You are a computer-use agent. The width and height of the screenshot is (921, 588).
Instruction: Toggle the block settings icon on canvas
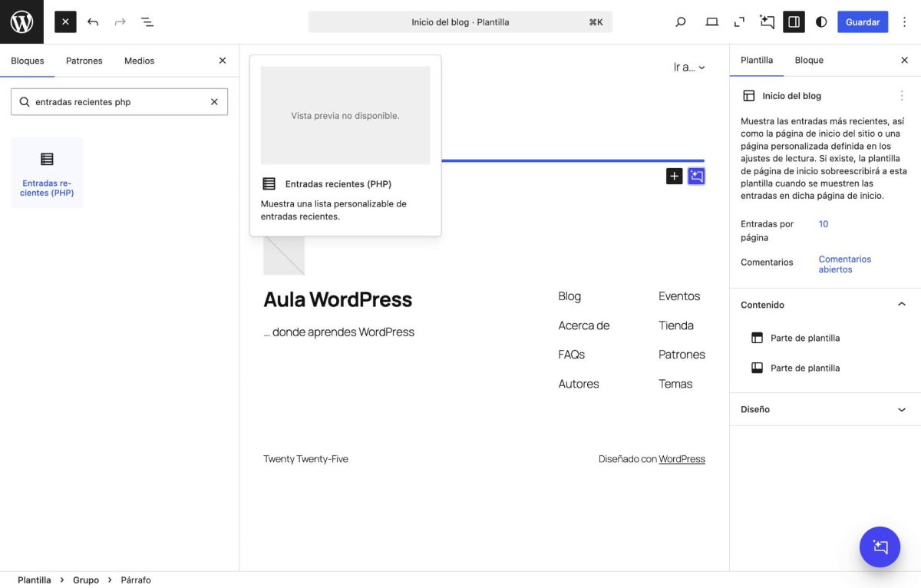[696, 176]
